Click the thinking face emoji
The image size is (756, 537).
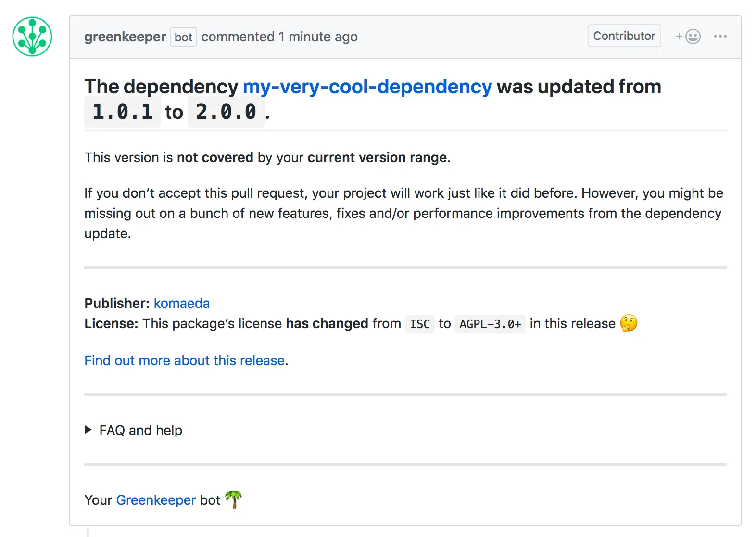(628, 323)
